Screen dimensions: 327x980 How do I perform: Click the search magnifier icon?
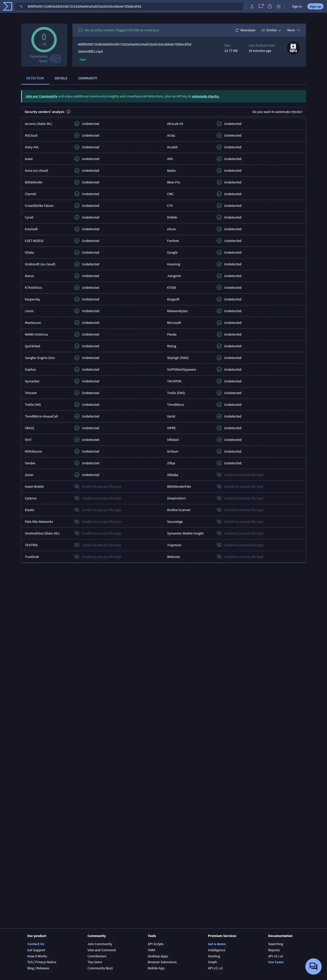pos(21,6)
